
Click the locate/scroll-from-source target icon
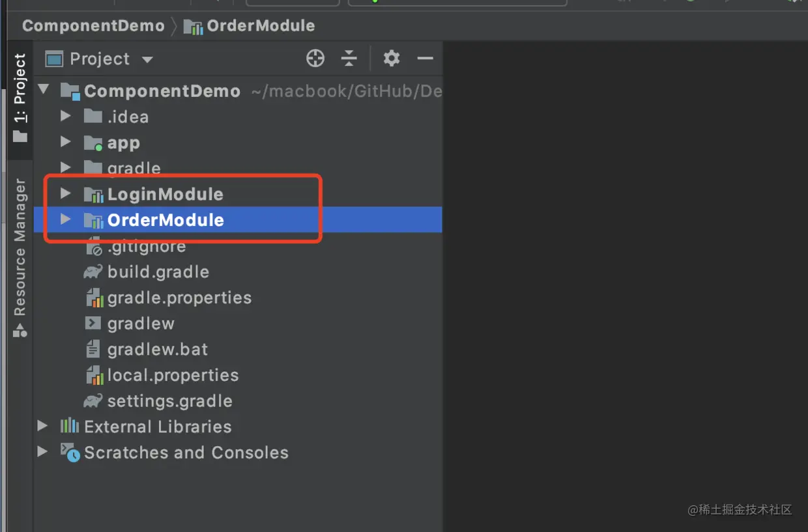coord(315,59)
